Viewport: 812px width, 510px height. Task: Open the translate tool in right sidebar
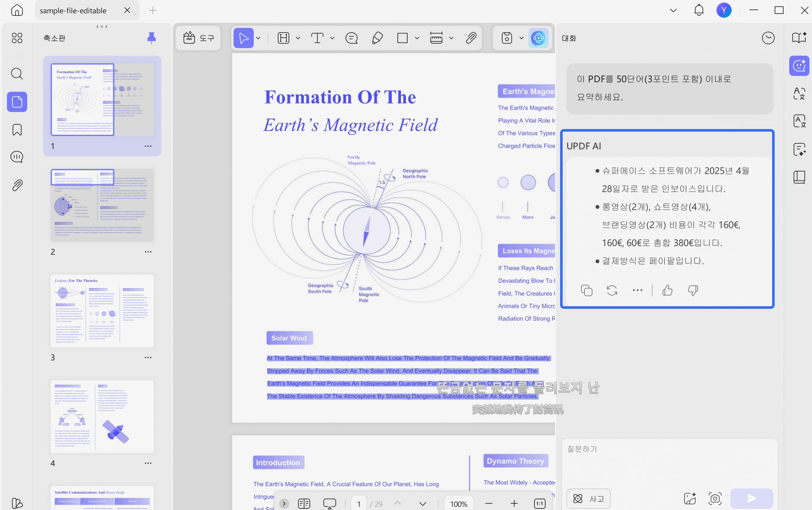(x=799, y=93)
